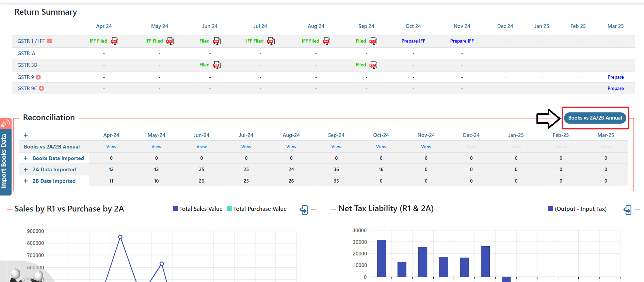Click the tallest bar in the Net Tax Liability chart
The height and width of the screenshot is (282, 644).
382,258
